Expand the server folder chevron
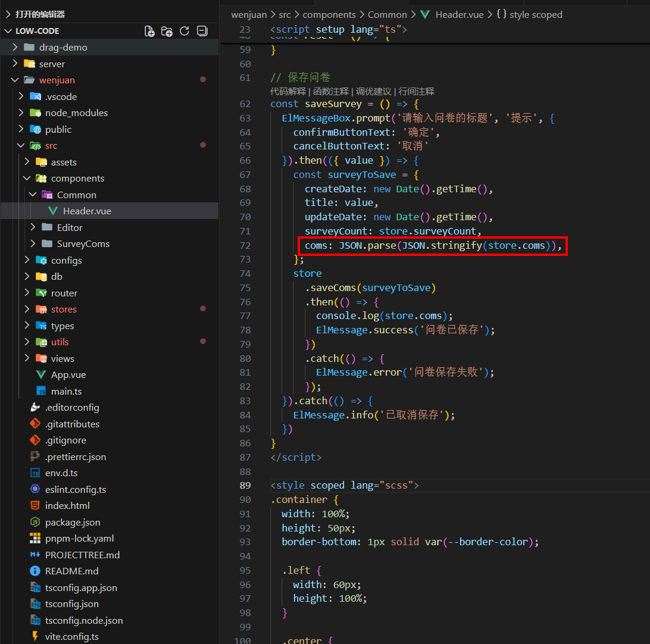 pos(15,64)
